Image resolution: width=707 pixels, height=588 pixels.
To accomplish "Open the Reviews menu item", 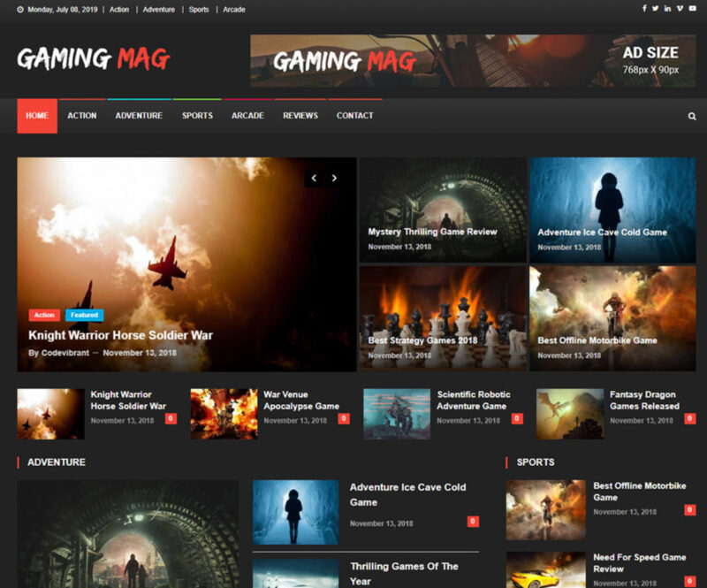I will point(300,116).
